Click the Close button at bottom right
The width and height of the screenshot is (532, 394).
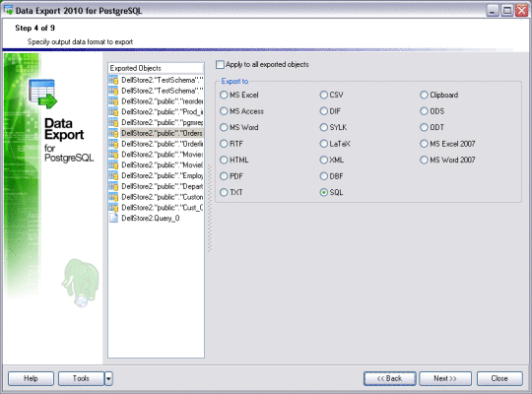coord(499,378)
